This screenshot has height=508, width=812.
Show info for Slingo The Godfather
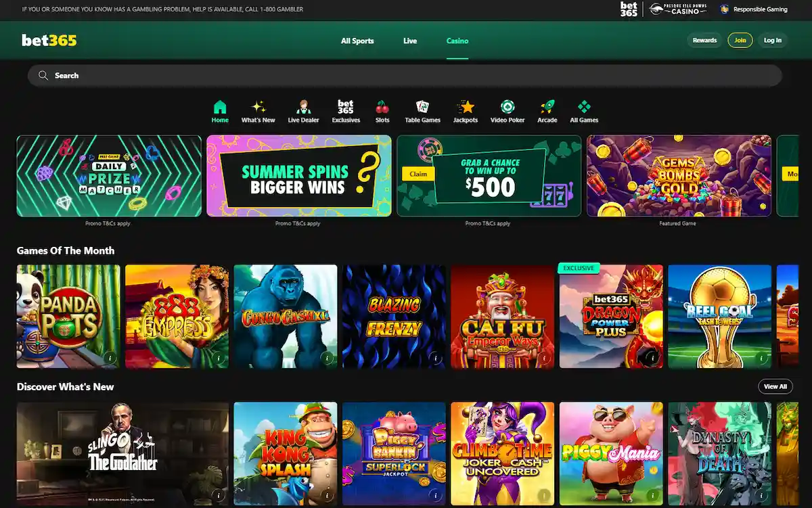tap(218, 496)
